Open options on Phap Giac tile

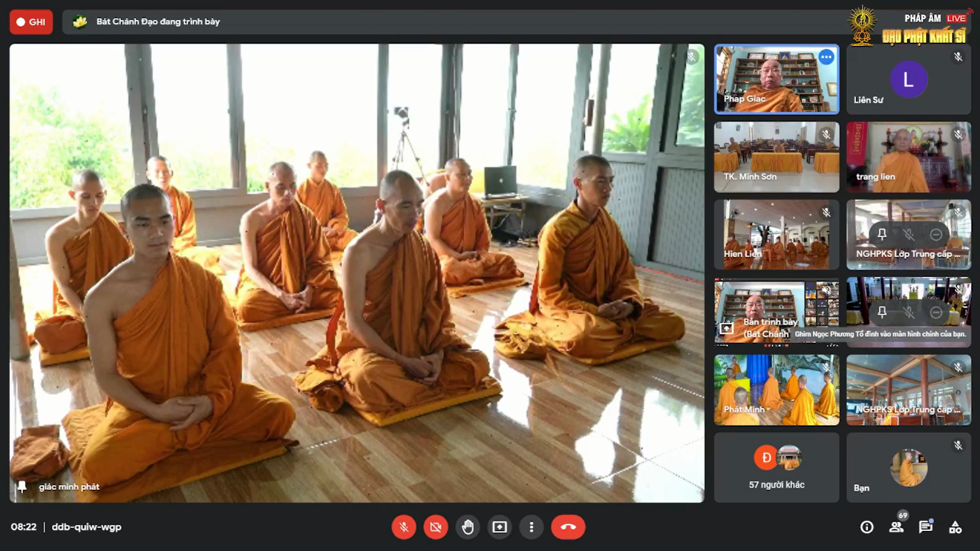(x=826, y=58)
